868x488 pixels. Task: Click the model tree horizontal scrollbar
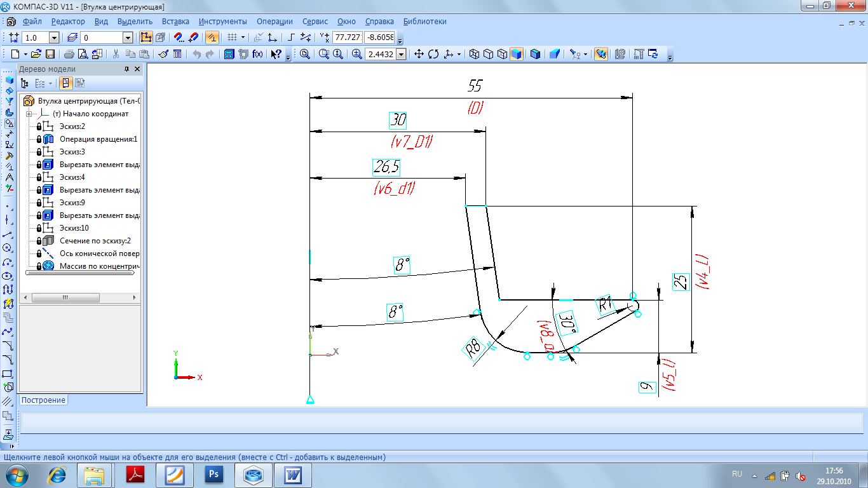(79, 297)
